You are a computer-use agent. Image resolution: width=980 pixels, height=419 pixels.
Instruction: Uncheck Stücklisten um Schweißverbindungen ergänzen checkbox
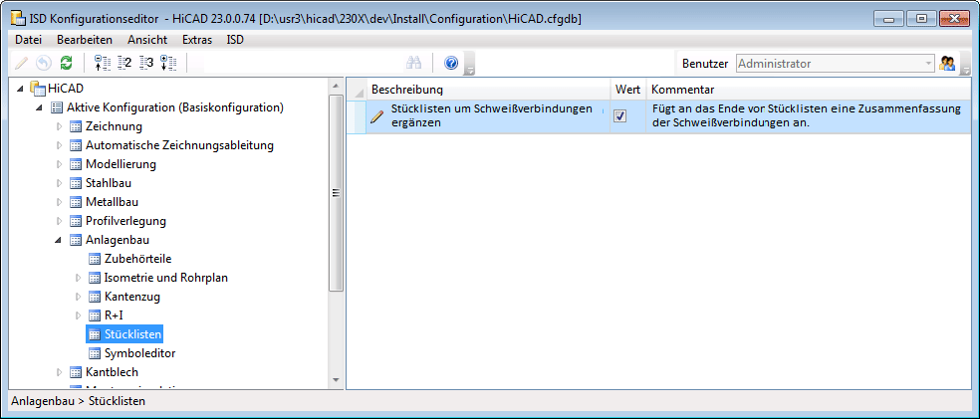620,116
